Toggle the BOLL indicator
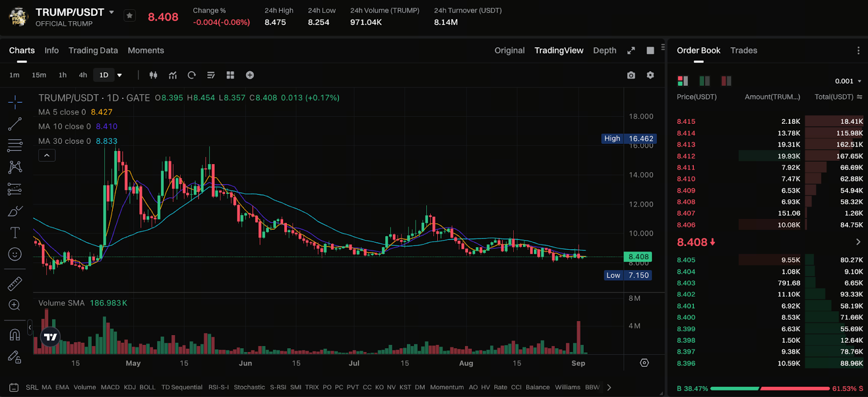The height and width of the screenshot is (397, 868). click(148, 387)
